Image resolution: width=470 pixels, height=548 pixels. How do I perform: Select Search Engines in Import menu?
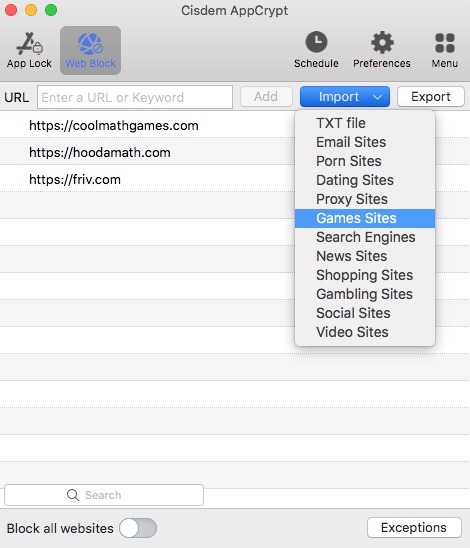click(365, 237)
